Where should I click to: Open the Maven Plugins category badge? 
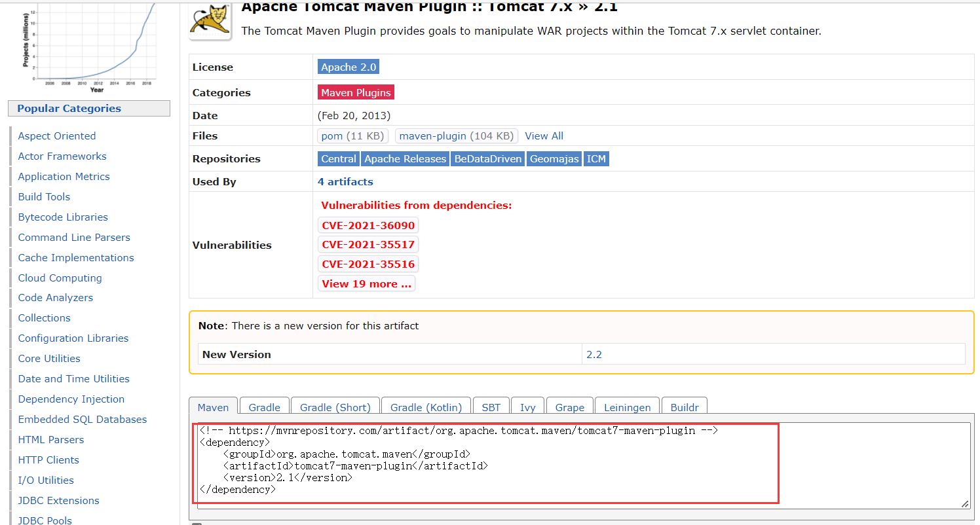click(356, 92)
